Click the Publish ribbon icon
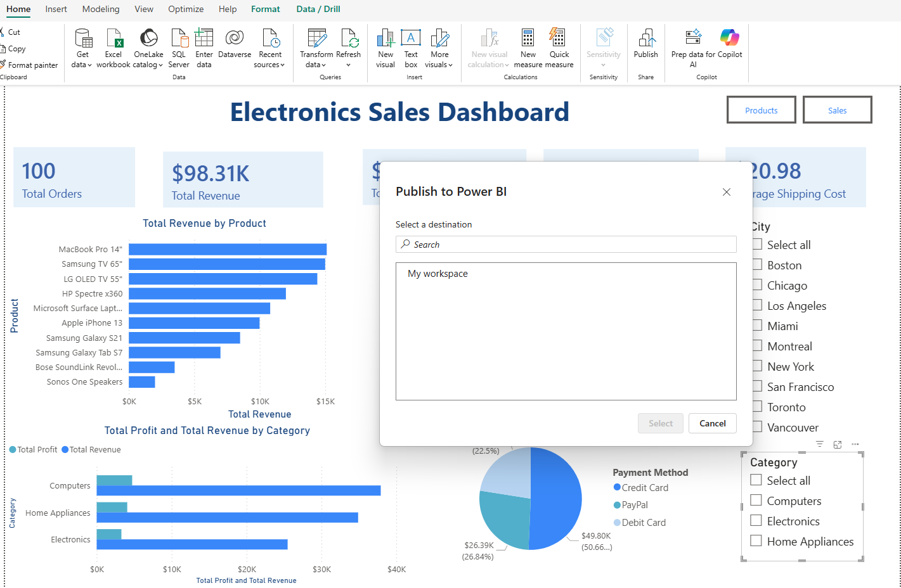The height and width of the screenshot is (588, 901). coord(646,38)
